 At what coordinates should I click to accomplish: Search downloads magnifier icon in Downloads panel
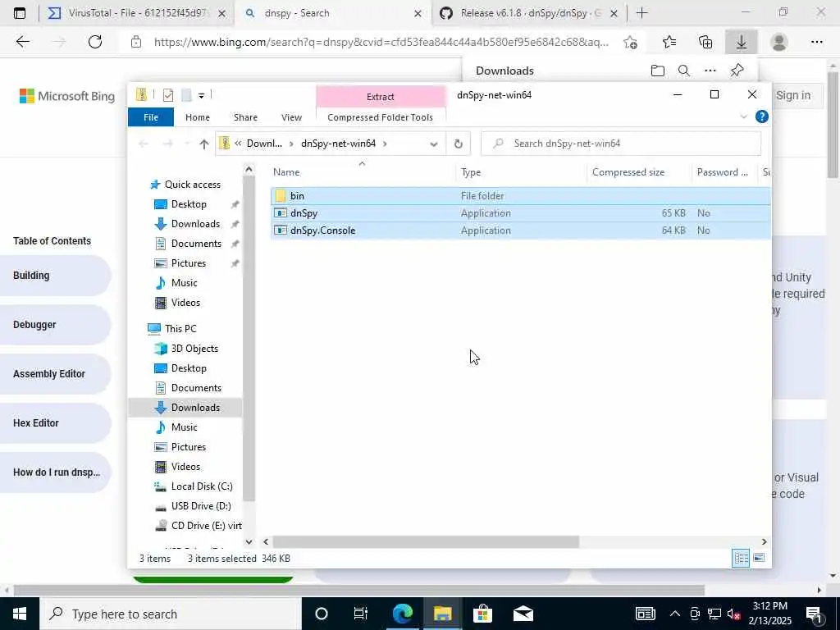pyautogui.click(x=683, y=71)
